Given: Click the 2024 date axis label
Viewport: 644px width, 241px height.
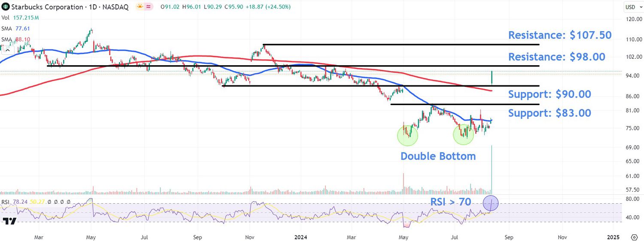Looking at the screenshot, I should tap(301, 237).
